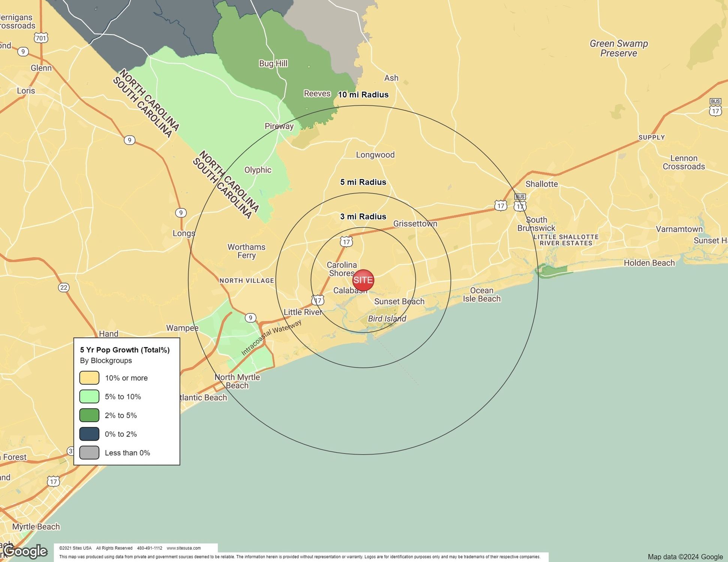The width and height of the screenshot is (728, 562).
Task: Click the US 17 shield near Little River
Action: 318,300
